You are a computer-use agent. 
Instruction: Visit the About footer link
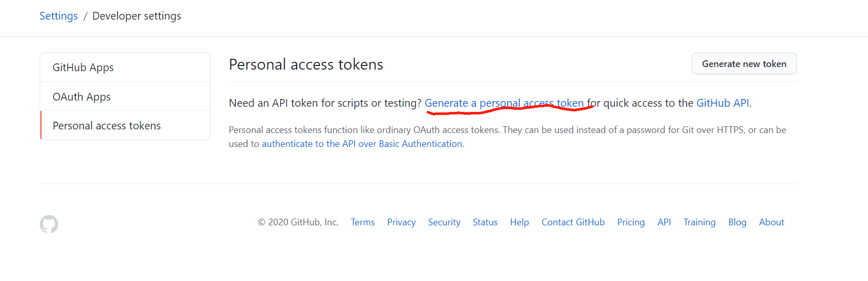pos(771,222)
